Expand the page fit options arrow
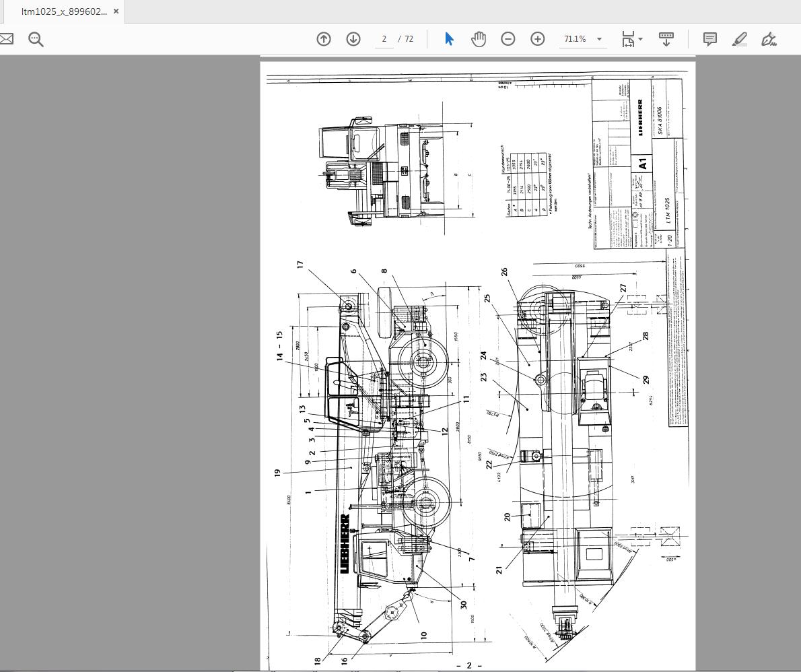Viewport: 801px width, 672px height. point(641,39)
